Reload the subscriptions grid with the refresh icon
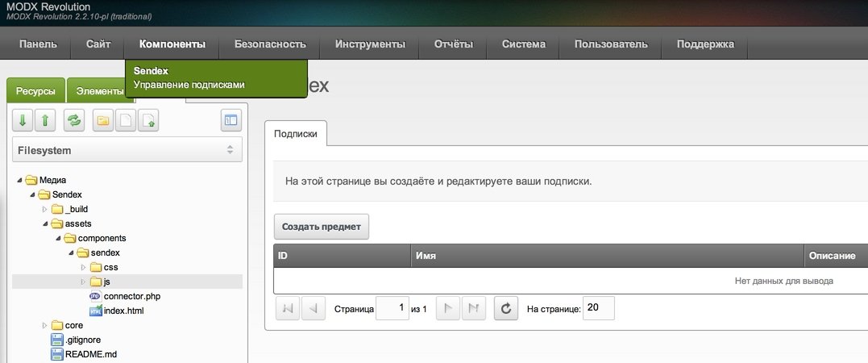 point(505,308)
